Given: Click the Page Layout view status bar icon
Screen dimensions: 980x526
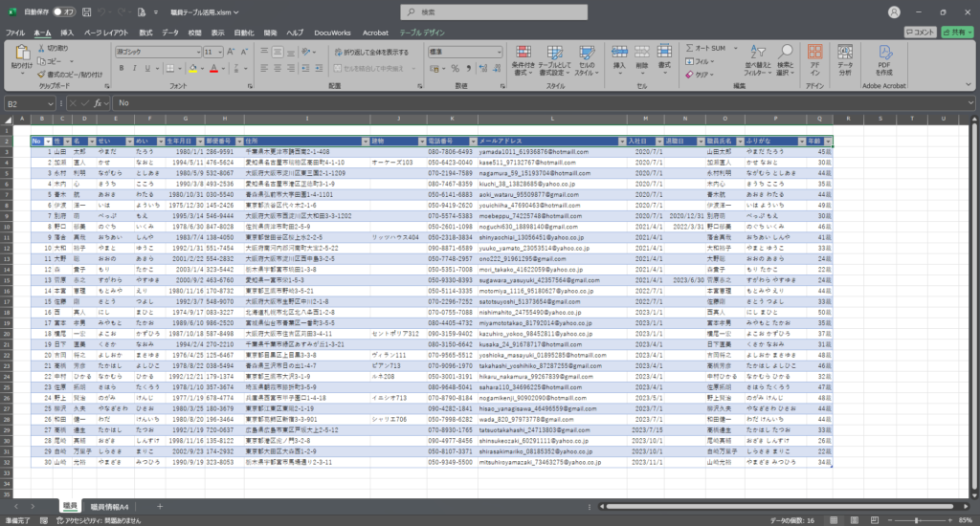Looking at the screenshot, I should [x=855, y=519].
